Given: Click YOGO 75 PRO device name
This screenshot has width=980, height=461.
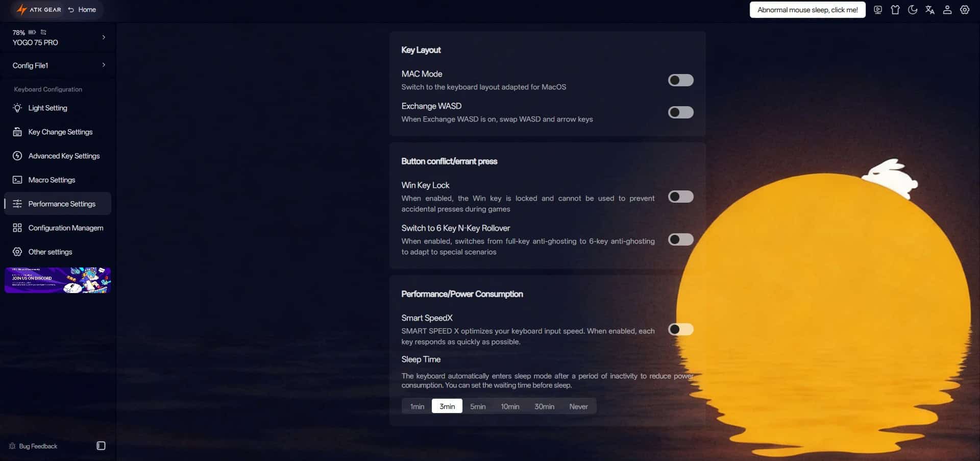Looking at the screenshot, I should [35, 43].
